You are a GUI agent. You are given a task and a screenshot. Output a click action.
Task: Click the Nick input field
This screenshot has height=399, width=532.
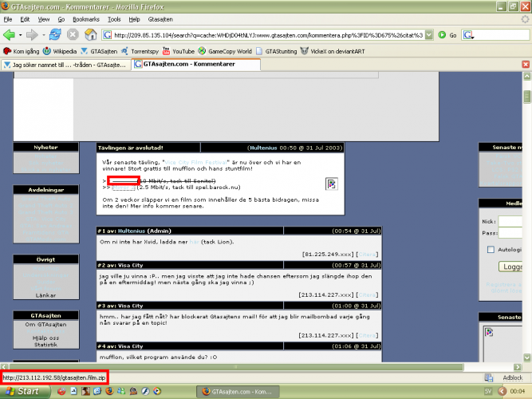click(x=510, y=221)
